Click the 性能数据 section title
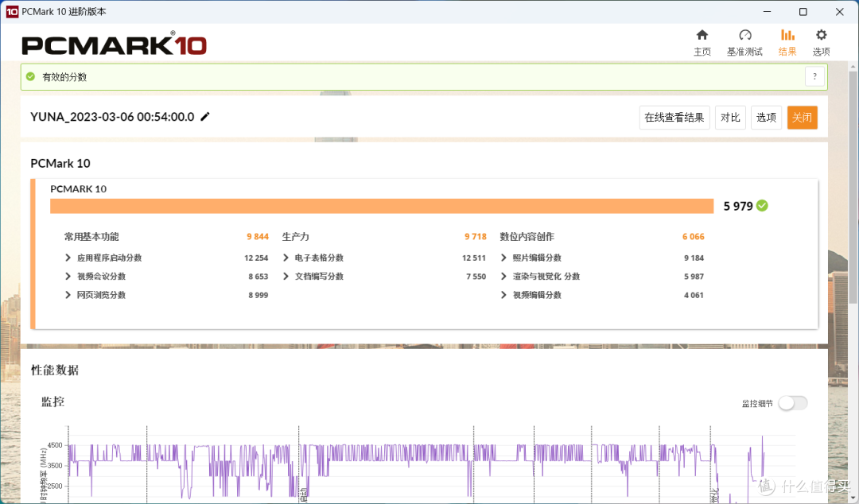Image resolution: width=859 pixels, height=504 pixels. pyautogui.click(x=55, y=370)
